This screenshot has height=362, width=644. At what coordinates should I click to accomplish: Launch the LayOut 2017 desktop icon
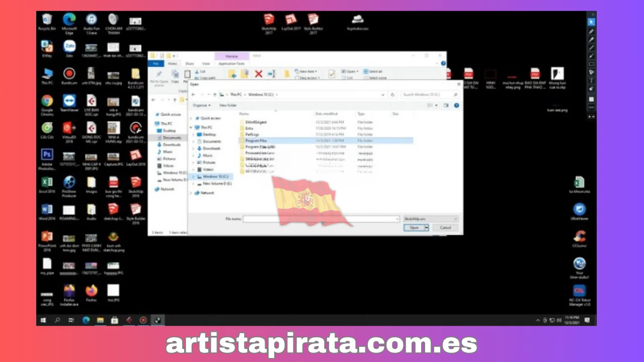click(291, 23)
